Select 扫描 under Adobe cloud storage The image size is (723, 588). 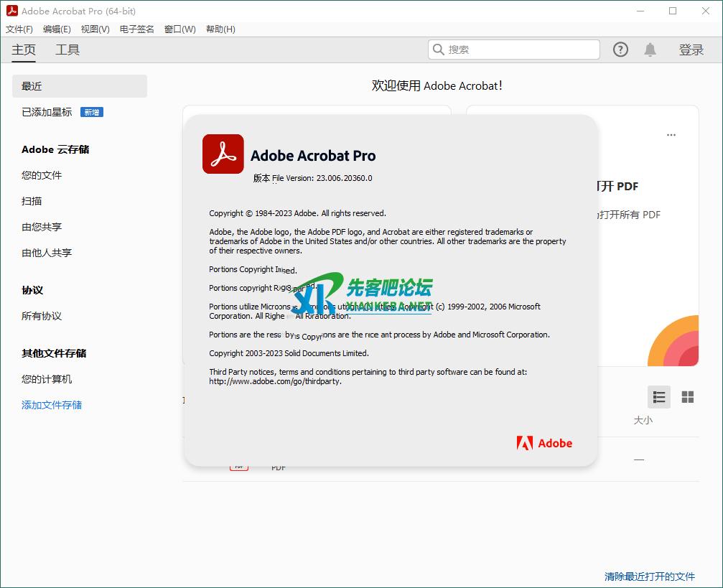tap(32, 201)
